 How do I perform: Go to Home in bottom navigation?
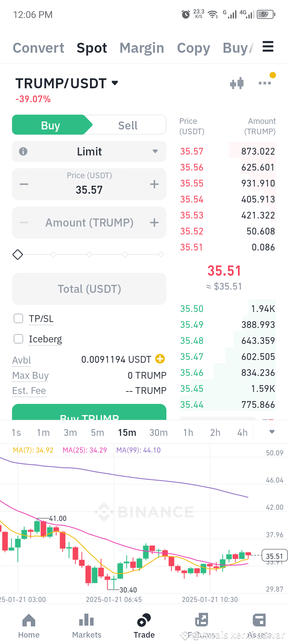[x=29, y=626]
